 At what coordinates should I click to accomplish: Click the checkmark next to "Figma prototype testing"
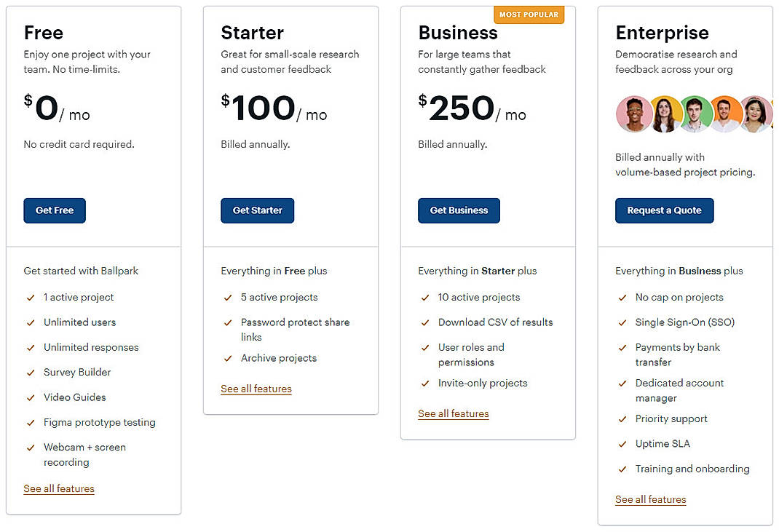31,422
